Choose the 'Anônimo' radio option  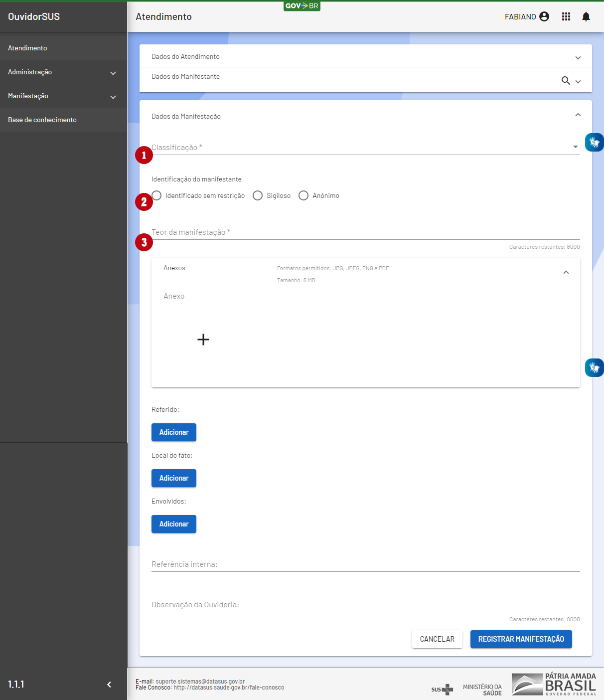pos(303,195)
